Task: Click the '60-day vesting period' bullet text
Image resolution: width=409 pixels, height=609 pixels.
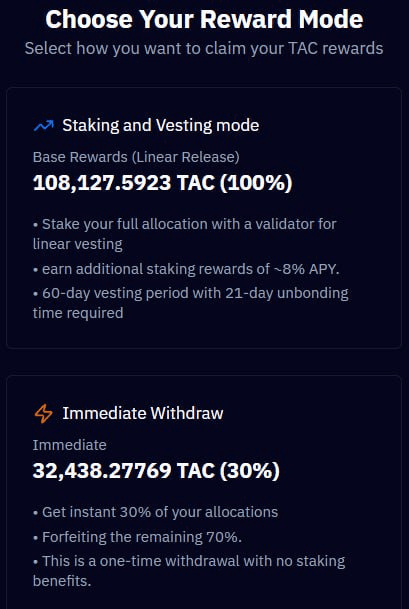Action: pos(191,303)
